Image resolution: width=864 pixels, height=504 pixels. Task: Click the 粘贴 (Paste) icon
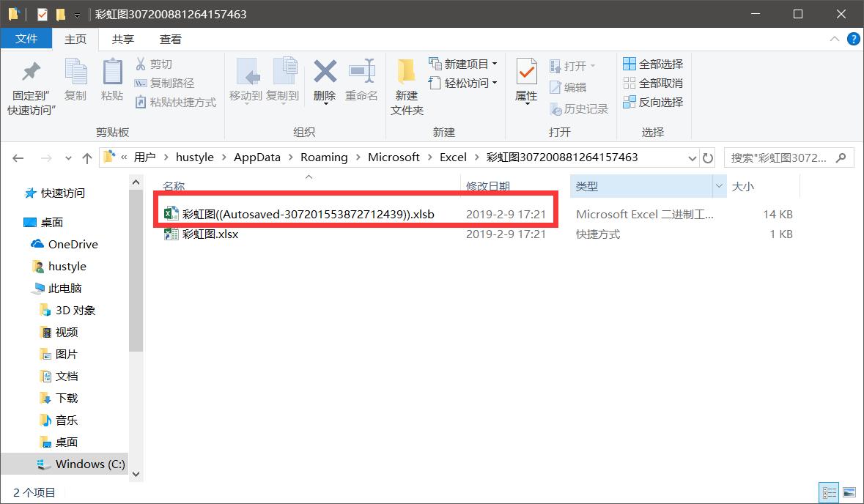[x=111, y=84]
